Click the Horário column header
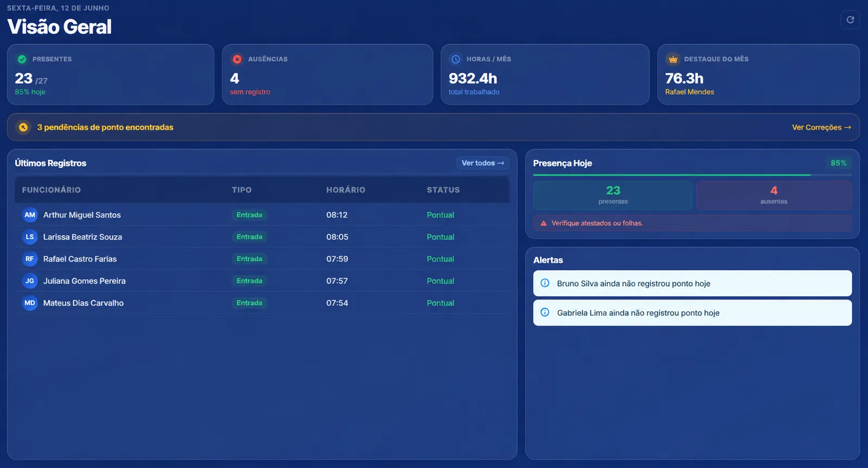Screen dimensions: 868x468 (346, 190)
